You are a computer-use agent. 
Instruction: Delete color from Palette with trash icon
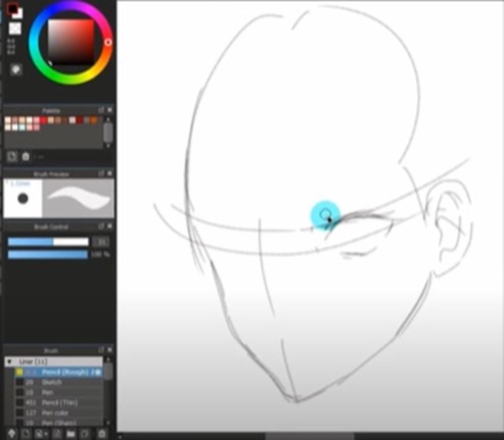[26, 157]
